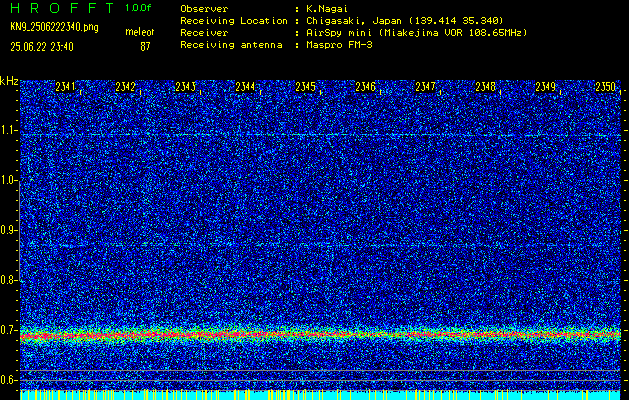The image size is (629, 400).
Task: Click the meteor count value 87
Action: pyautogui.click(x=145, y=47)
